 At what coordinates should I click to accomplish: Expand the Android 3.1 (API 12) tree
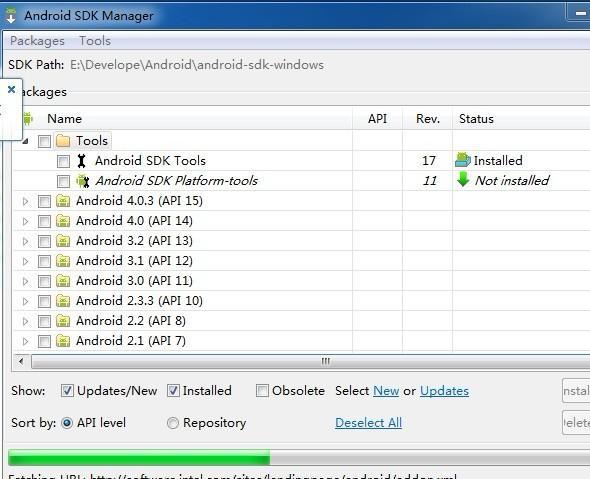click(x=25, y=261)
